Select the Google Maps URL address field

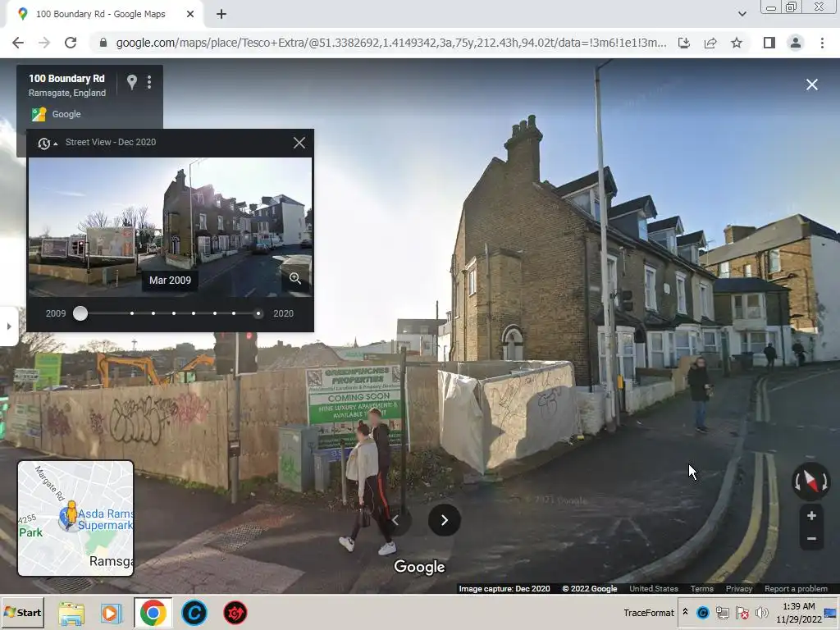[x=391, y=43]
